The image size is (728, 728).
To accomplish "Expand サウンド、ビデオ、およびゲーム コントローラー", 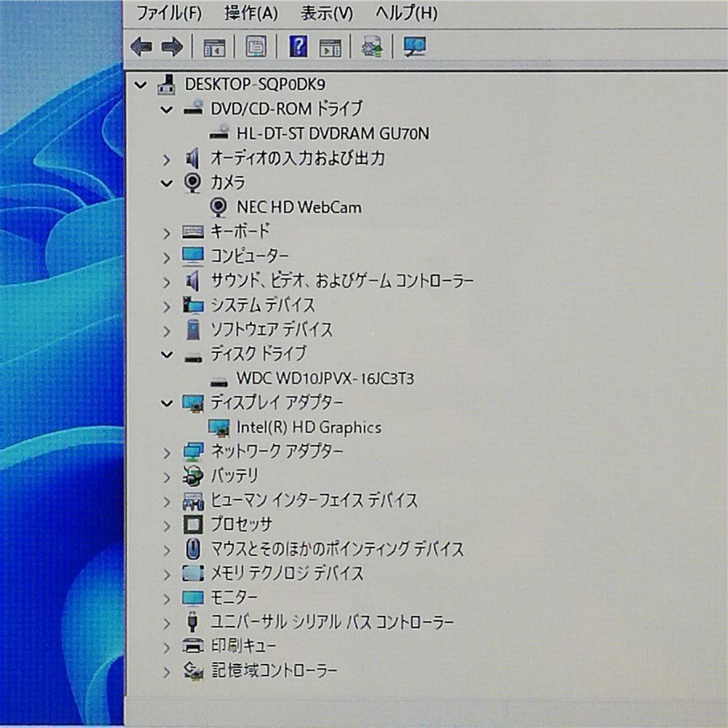I will point(166,282).
